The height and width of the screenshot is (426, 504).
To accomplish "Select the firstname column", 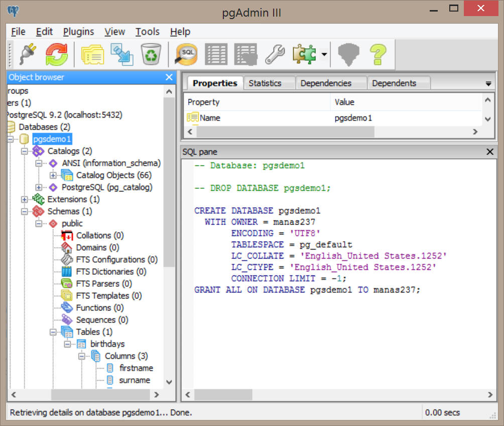I will point(136,368).
